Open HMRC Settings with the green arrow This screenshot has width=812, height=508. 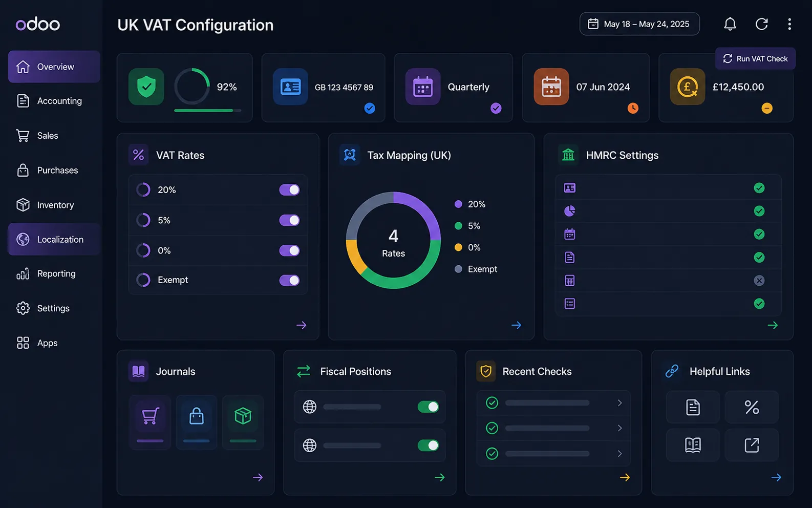[773, 325]
